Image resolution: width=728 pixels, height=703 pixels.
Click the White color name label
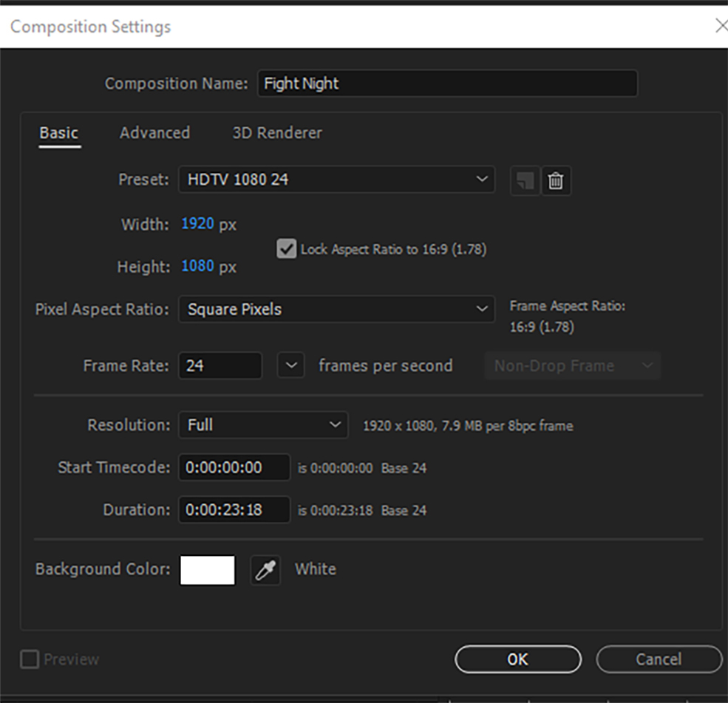pyautogui.click(x=316, y=569)
